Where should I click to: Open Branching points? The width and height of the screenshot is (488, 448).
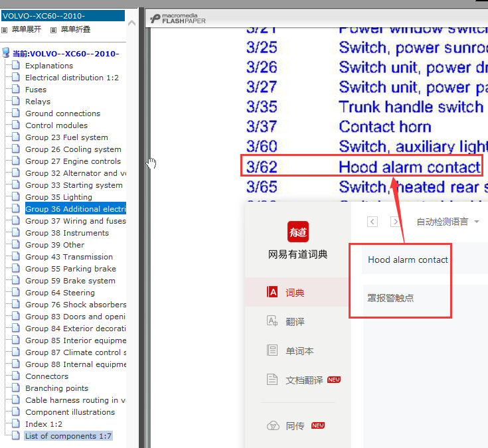pos(56,388)
